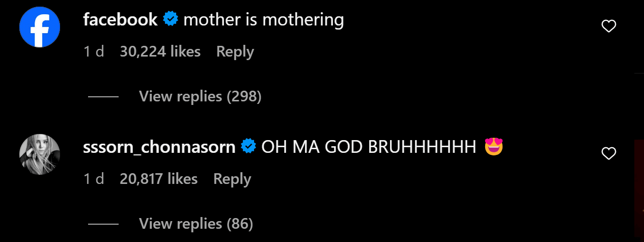Click sssorn_chonnasorn's blue verified badge
Viewport: 644px width, 242px height.
[248, 147]
